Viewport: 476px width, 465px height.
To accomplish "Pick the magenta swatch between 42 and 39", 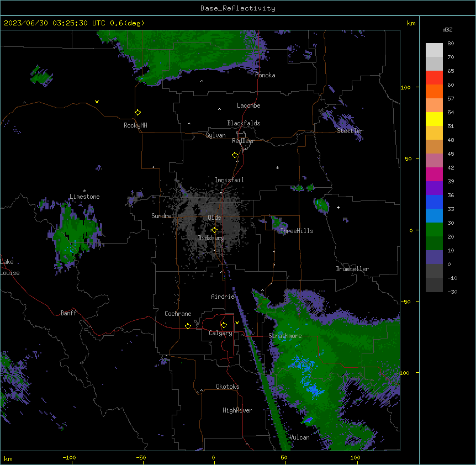I will point(434,174).
